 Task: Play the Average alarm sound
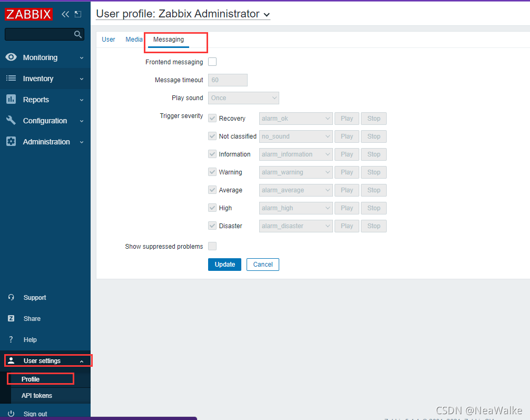click(x=347, y=190)
